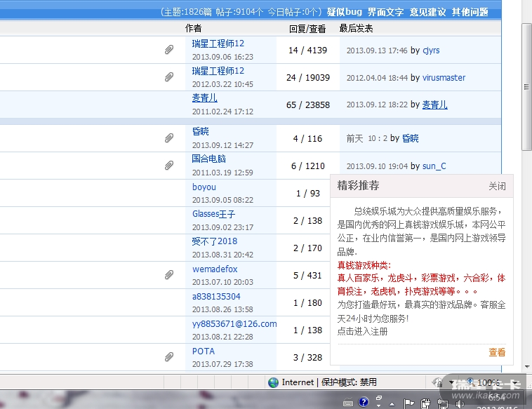Click the network tray icon
The height and width of the screenshot is (409, 532).
point(442,403)
